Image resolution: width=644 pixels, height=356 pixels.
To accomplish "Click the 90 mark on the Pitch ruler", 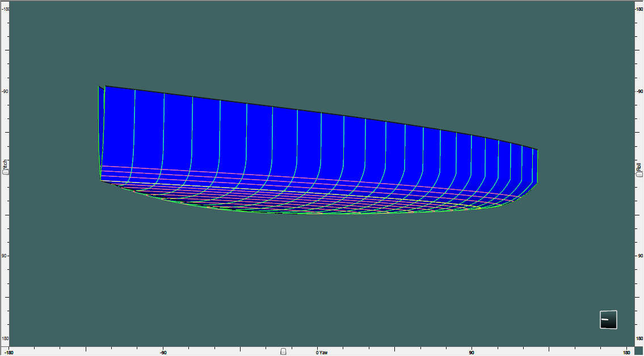I will (x=5, y=256).
